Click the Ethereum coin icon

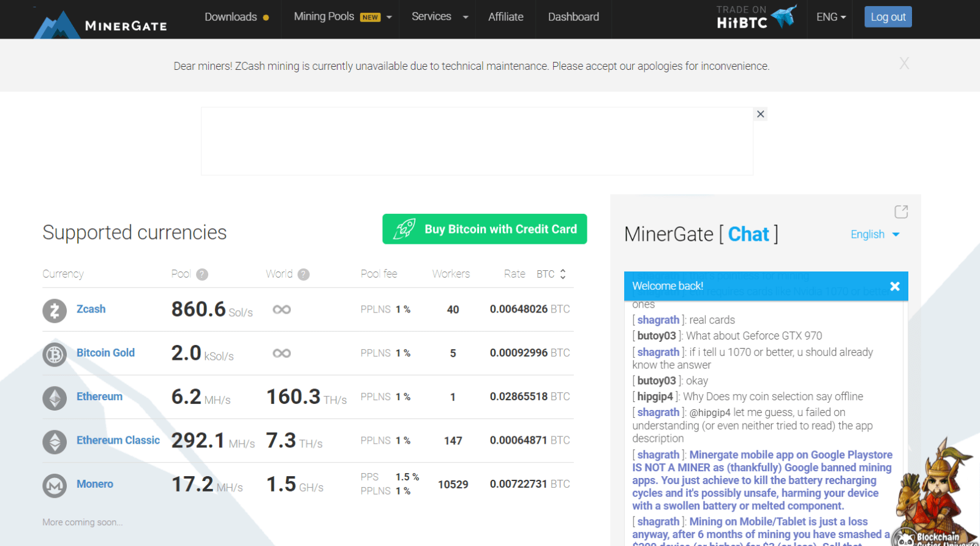(x=55, y=398)
